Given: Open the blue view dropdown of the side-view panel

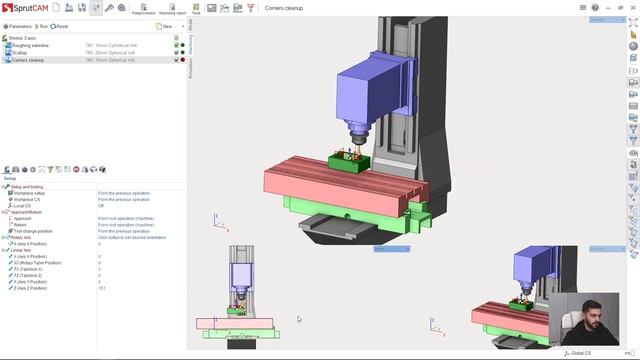Looking at the screenshot, I should [x=392, y=249].
